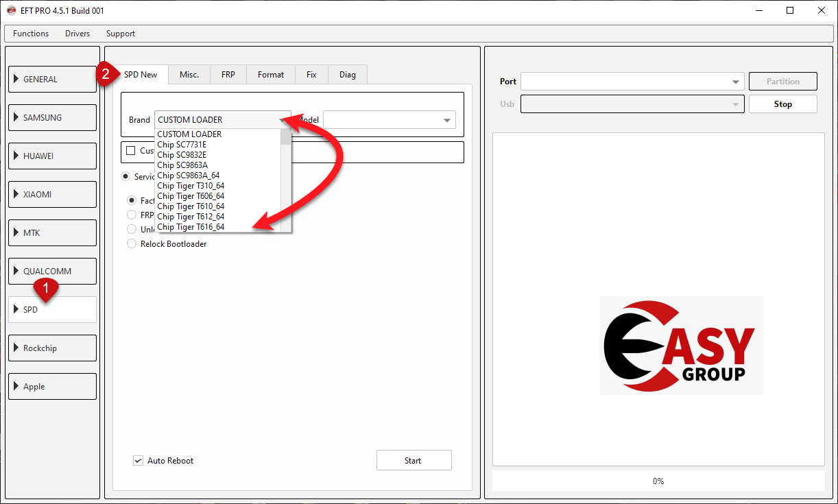The width and height of the screenshot is (838, 504).
Task: Click the Easy Group logo image
Action: pyautogui.click(x=681, y=346)
